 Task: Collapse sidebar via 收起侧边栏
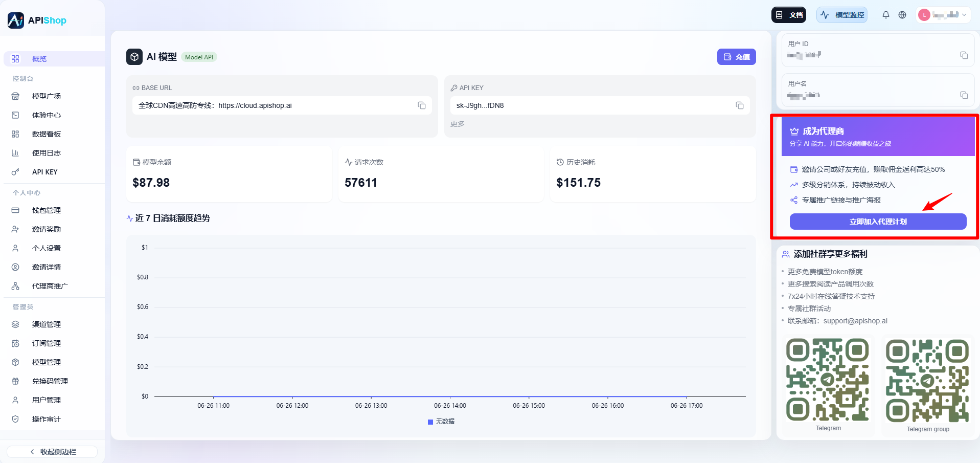tap(52, 452)
